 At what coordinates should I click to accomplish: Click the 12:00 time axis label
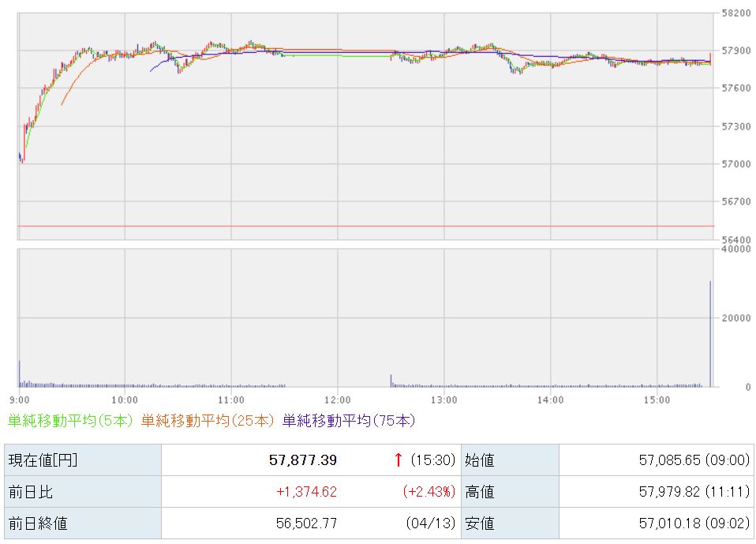337,400
